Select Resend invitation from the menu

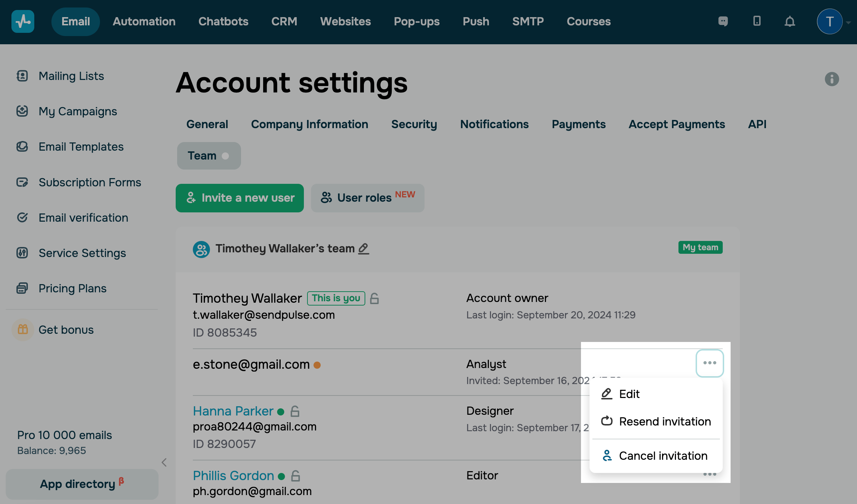tap(665, 422)
